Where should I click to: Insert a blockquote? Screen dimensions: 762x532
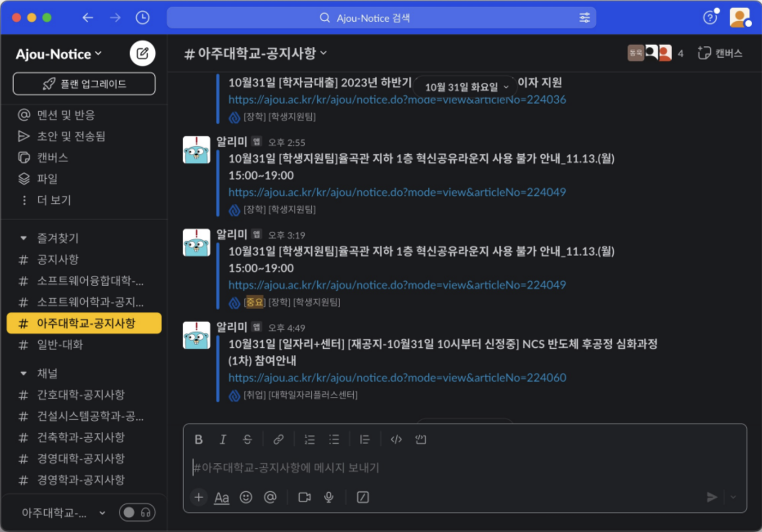(x=365, y=439)
